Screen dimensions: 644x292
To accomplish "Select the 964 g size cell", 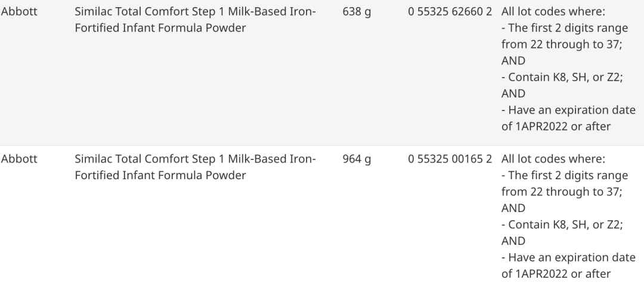I will point(357,159).
